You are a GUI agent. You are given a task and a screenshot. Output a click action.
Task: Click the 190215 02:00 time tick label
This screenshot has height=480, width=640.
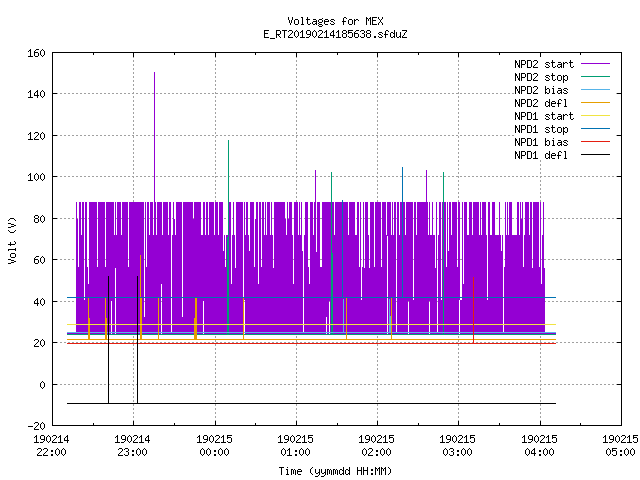click(x=376, y=446)
